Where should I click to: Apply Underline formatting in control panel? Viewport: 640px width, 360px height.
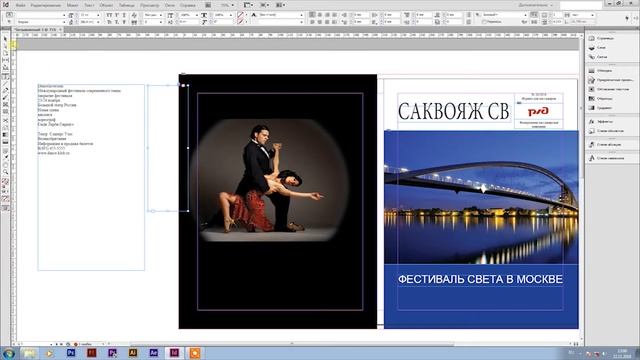click(x=124, y=15)
